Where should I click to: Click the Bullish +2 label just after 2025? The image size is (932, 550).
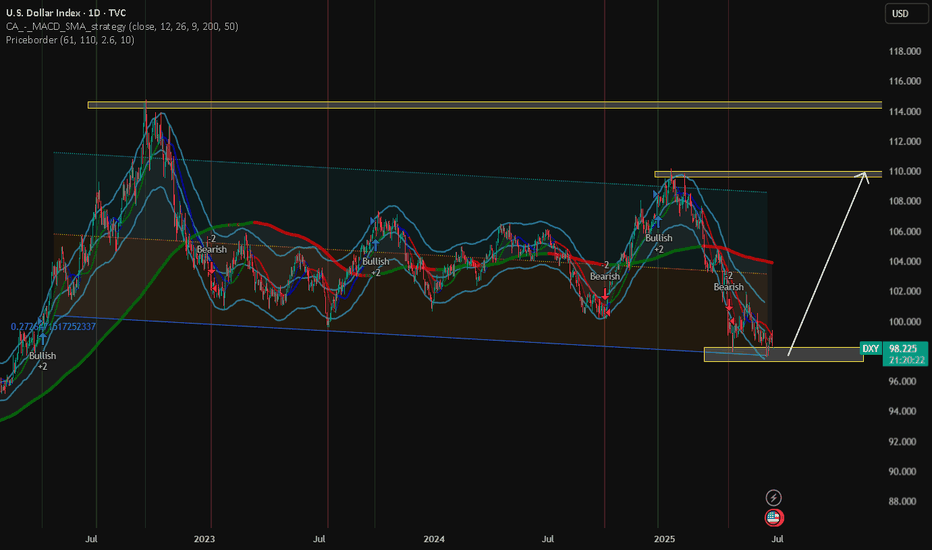pyautogui.click(x=659, y=243)
